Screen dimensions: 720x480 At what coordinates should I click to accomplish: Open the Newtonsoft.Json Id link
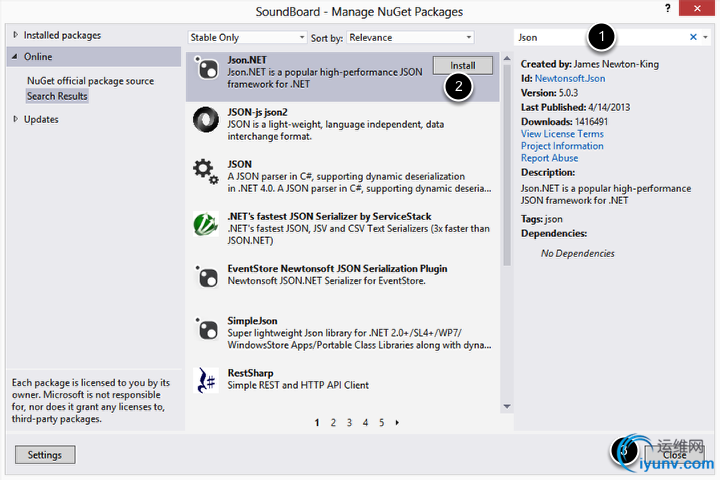(570, 79)
